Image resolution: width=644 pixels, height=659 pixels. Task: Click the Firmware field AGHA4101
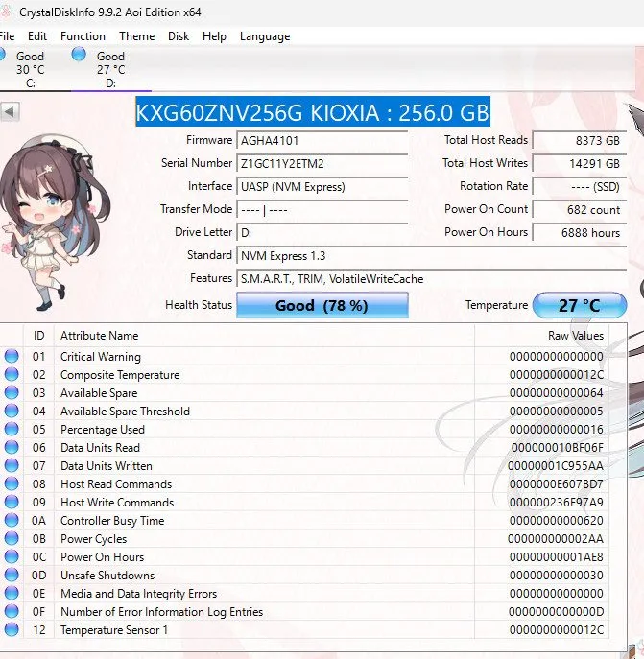pos(322,141)
